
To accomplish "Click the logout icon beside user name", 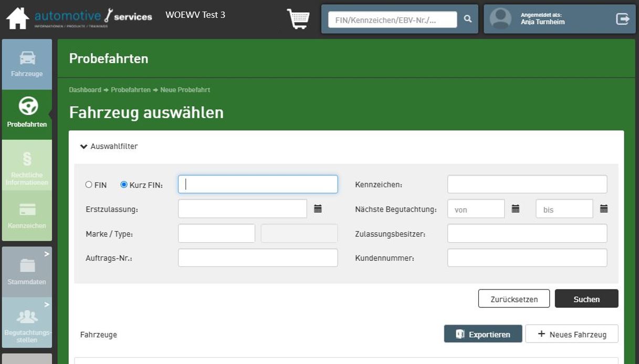I will tap(622, 19).
